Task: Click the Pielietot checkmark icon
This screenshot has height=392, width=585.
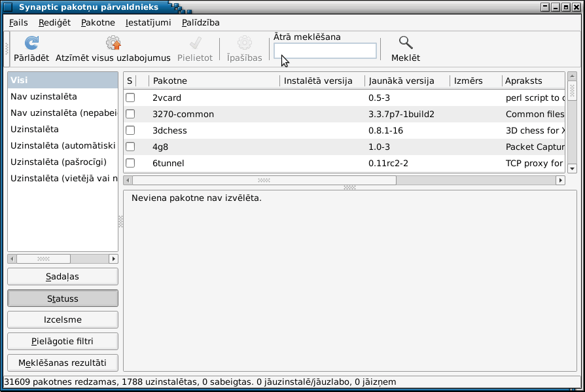Action: 195,43
